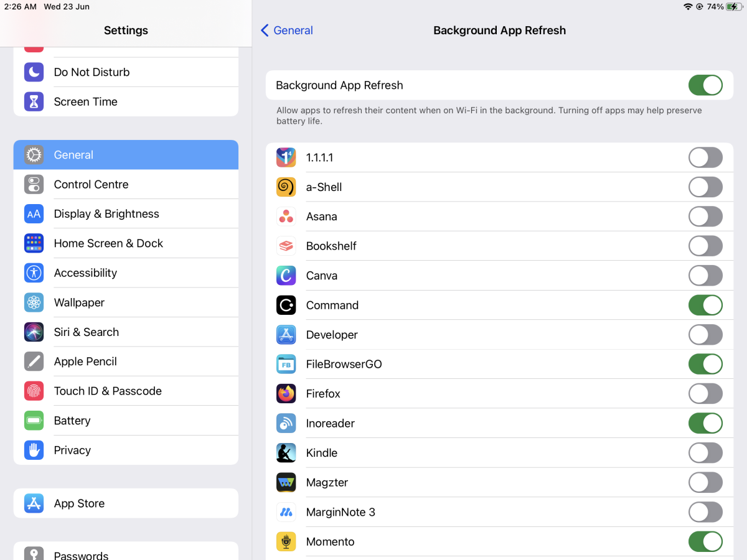
Task: Open Battery settings
Action: click(x=126, y=421)
